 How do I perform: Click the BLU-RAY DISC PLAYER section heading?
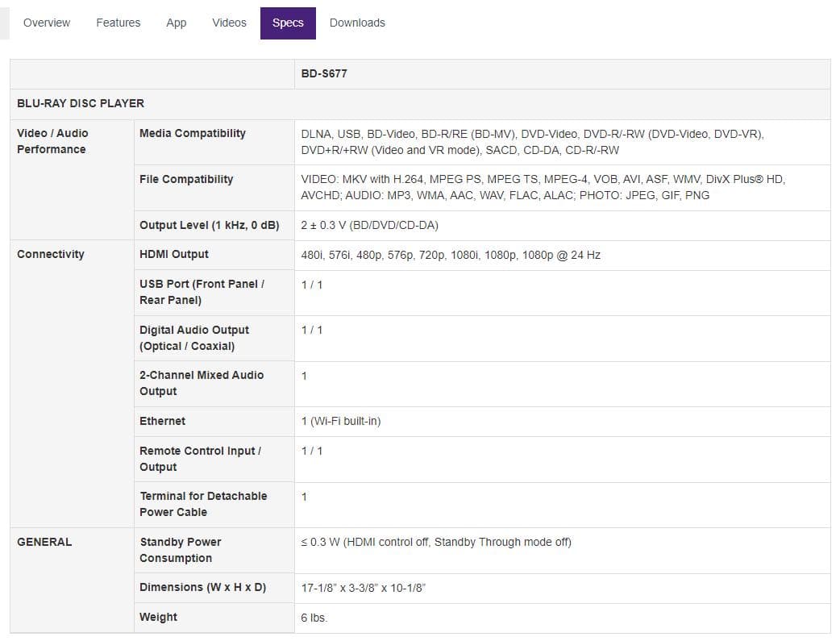(81, 103)
